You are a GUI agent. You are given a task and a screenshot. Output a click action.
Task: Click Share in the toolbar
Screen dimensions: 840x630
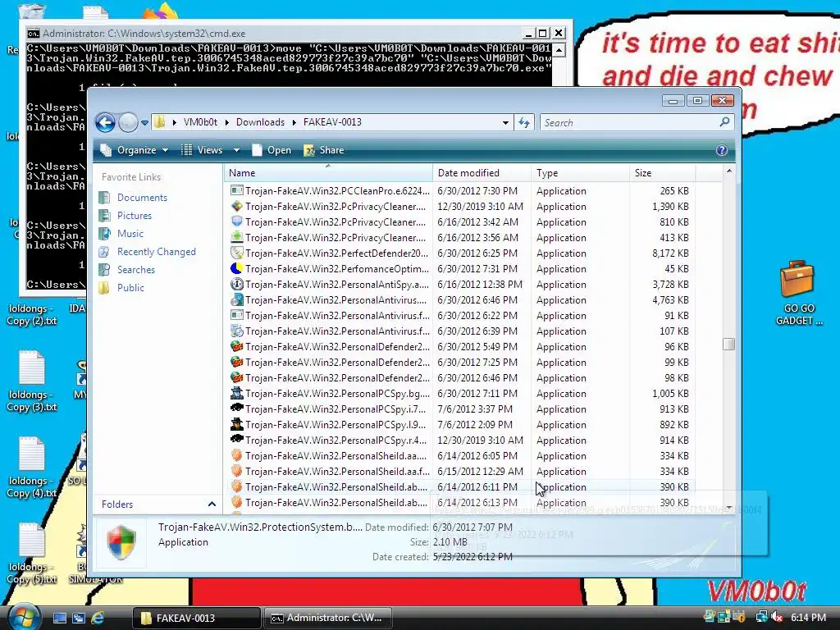coord(323,150)
